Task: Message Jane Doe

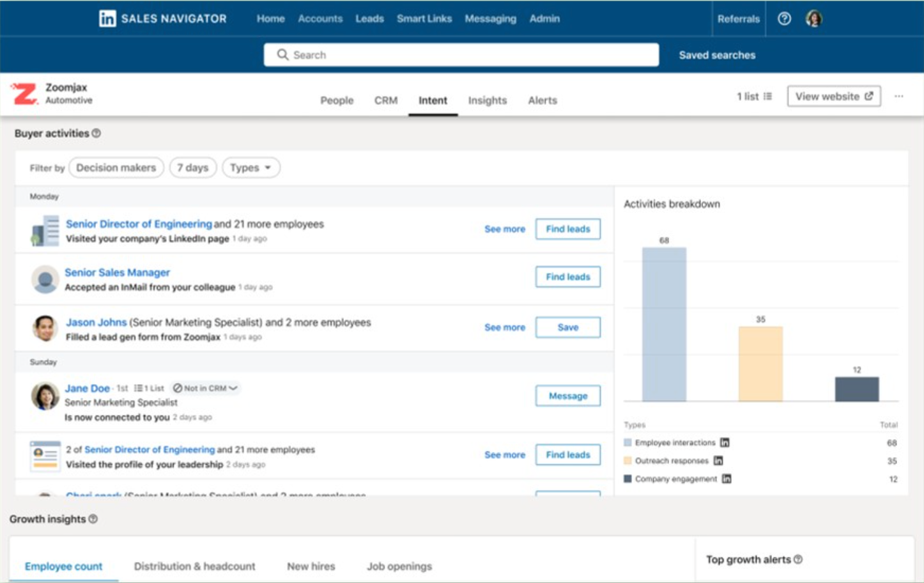Action: pos(568,396)
